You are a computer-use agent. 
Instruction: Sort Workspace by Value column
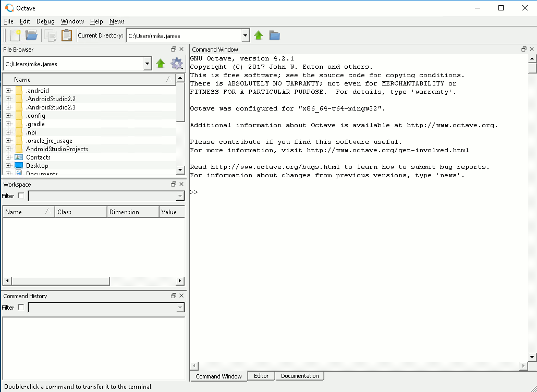pos(172,212)
